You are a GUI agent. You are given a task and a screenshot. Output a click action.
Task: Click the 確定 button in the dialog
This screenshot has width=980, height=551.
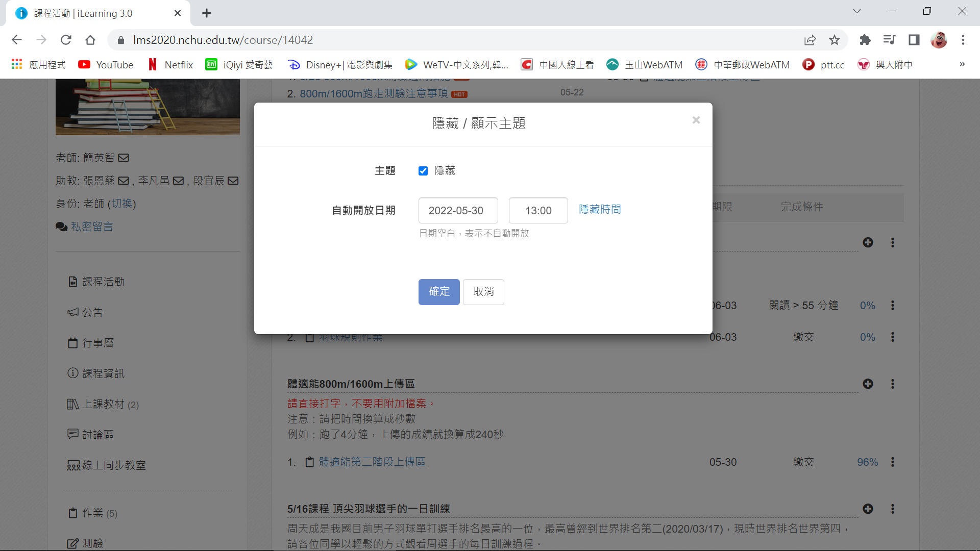click(x=439, y=292)
